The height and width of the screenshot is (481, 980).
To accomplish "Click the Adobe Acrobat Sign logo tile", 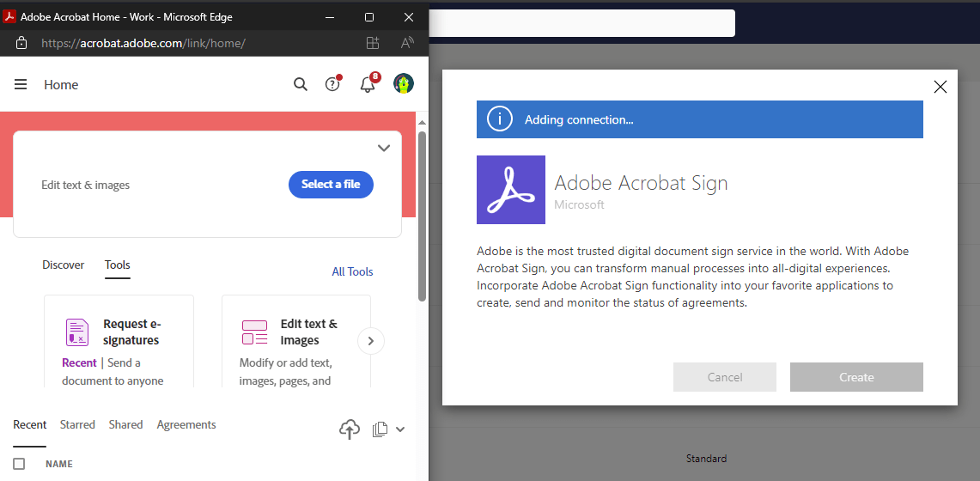I will [x=511, y=190].
